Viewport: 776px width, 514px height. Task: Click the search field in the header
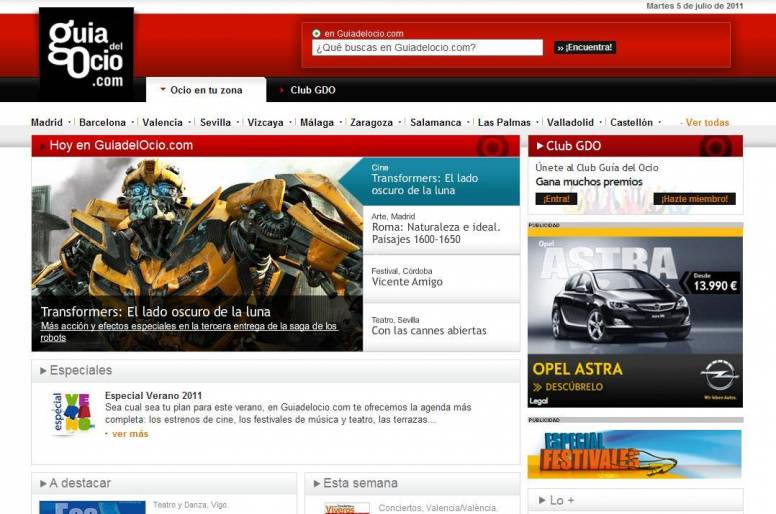(x=427, y=47)
